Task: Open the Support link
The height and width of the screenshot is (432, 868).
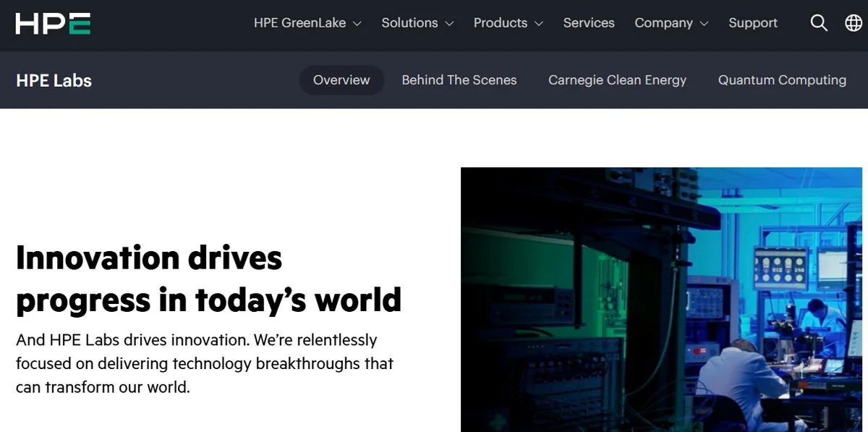Action: [x=753, y=23]
